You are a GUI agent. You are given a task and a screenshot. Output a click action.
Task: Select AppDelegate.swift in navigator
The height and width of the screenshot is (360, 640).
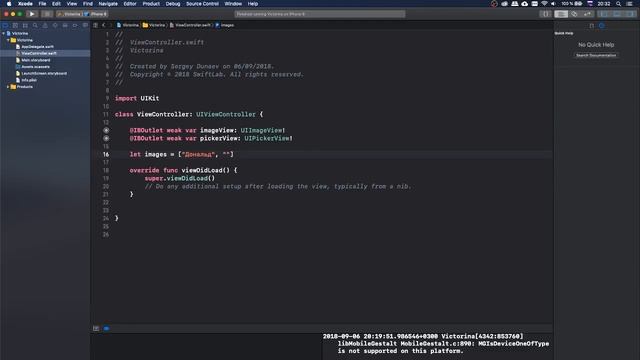pyautogui.click(x=37, y=47)
